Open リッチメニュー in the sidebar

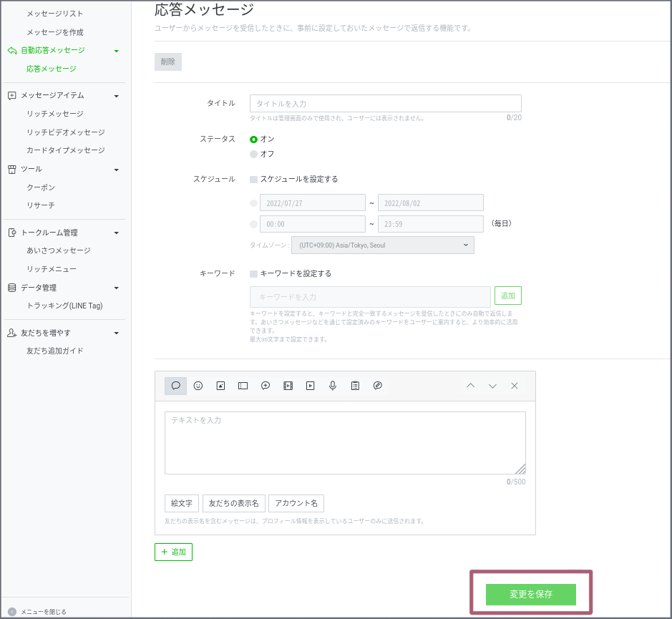click(52, 269)
